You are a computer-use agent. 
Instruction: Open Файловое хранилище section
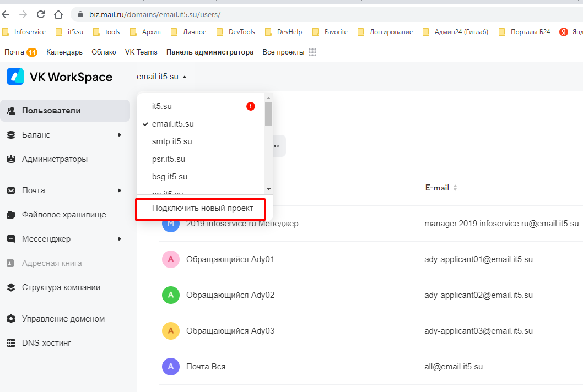click(65, 215)
